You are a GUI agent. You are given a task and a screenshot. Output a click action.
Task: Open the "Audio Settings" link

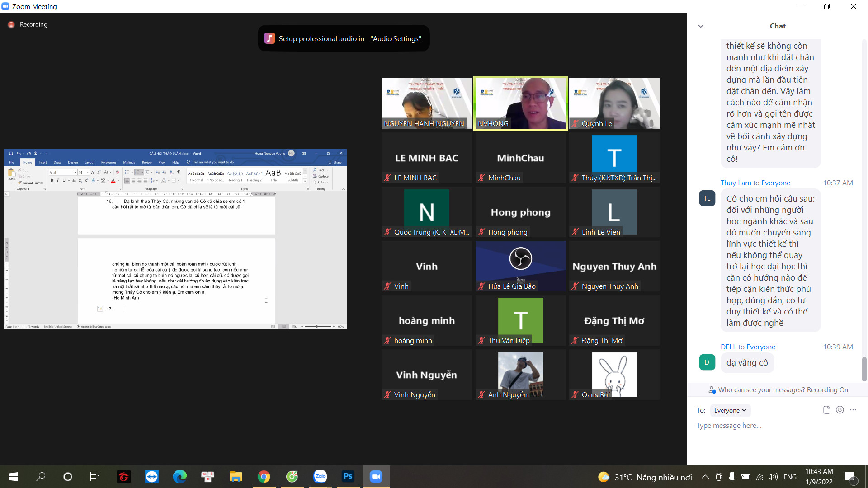click(x=396, y=39)
